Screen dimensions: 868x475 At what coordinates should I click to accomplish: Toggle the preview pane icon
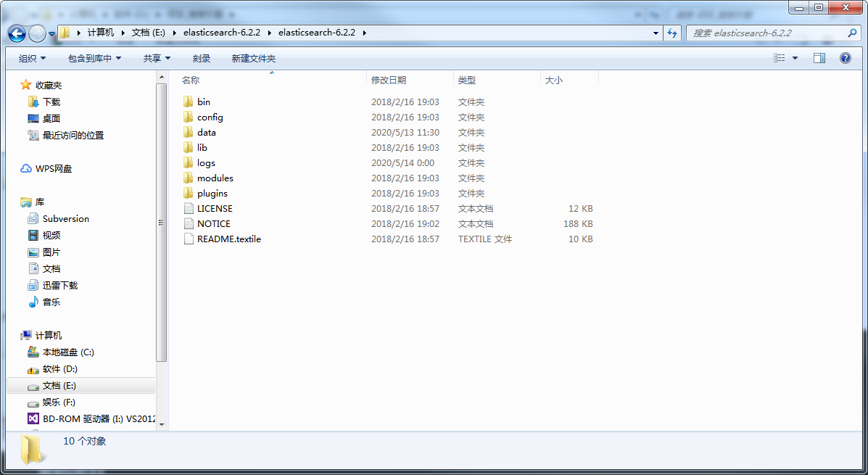pos(819,57)
